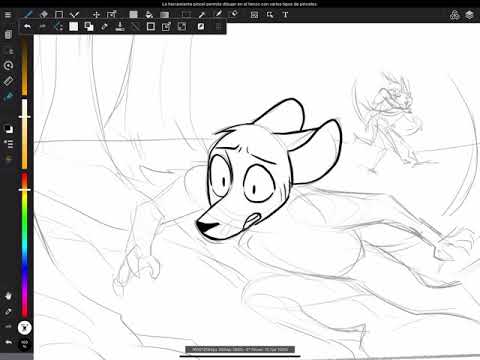Tap the overlapping squares copy icon
The image size is (480, 360).
click(89, 26)
